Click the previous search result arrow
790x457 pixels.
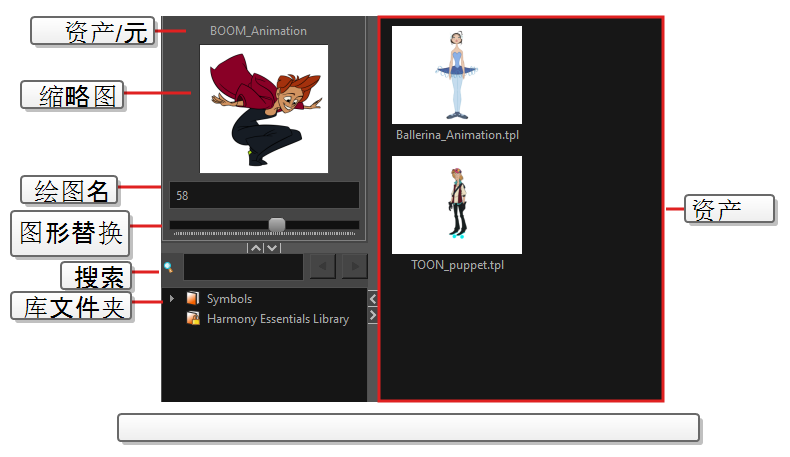click(322, 266)
